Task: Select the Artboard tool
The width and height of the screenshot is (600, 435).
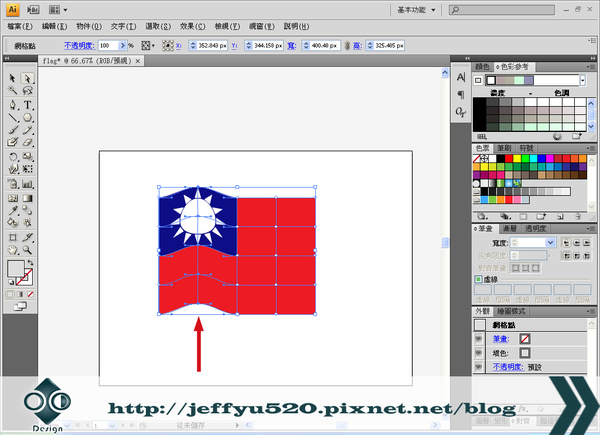Action: pos(13,237)
